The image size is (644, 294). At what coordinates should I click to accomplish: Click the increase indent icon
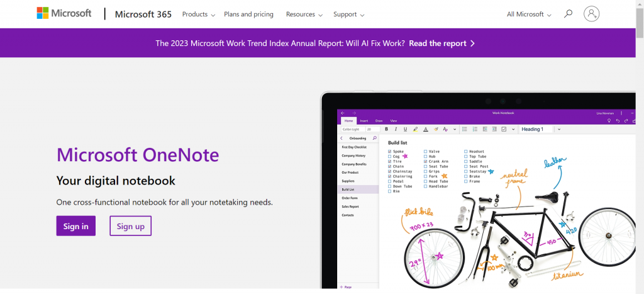(x=494, y=129)
